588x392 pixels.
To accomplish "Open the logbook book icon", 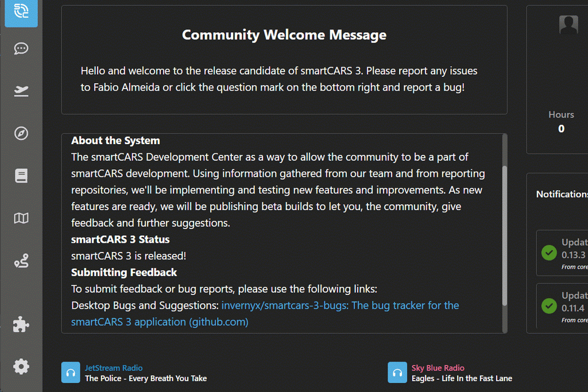I will 21,176.
